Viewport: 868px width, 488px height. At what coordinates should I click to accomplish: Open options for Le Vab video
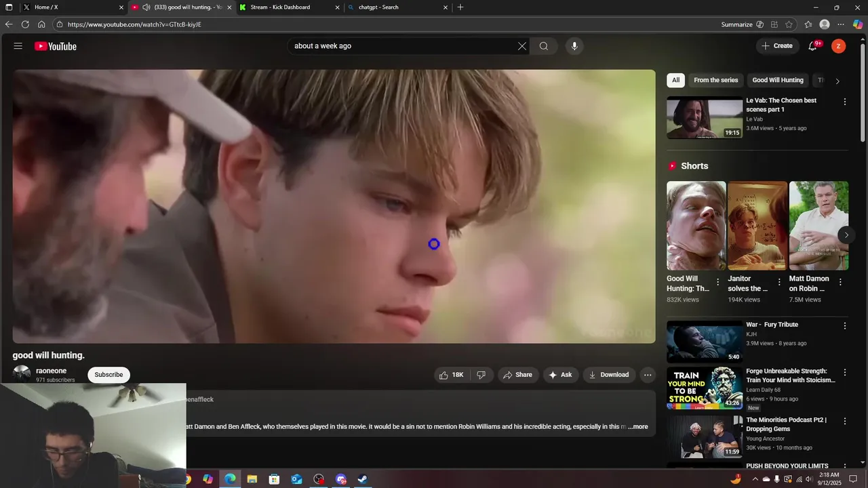[845, 102]
